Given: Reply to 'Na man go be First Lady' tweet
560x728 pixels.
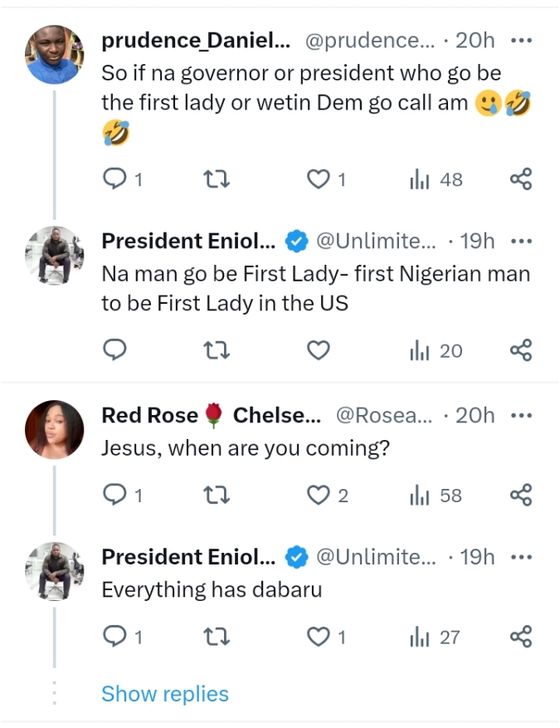Looking at the screenshot, I should [x=114, y=351].
